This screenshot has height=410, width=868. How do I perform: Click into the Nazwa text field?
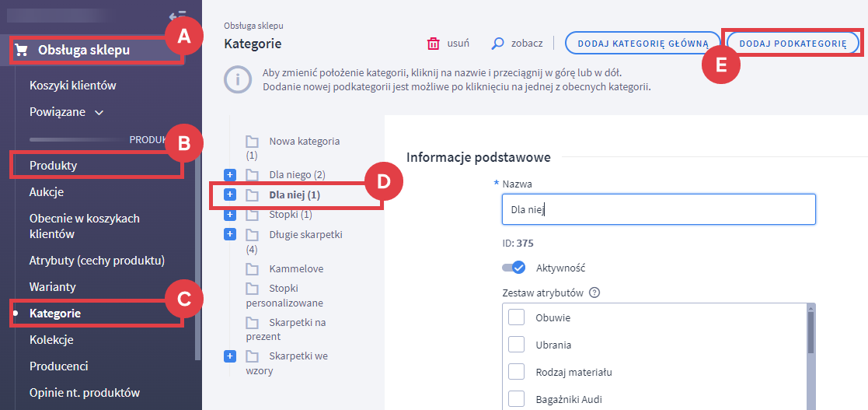tap(658, 209)
